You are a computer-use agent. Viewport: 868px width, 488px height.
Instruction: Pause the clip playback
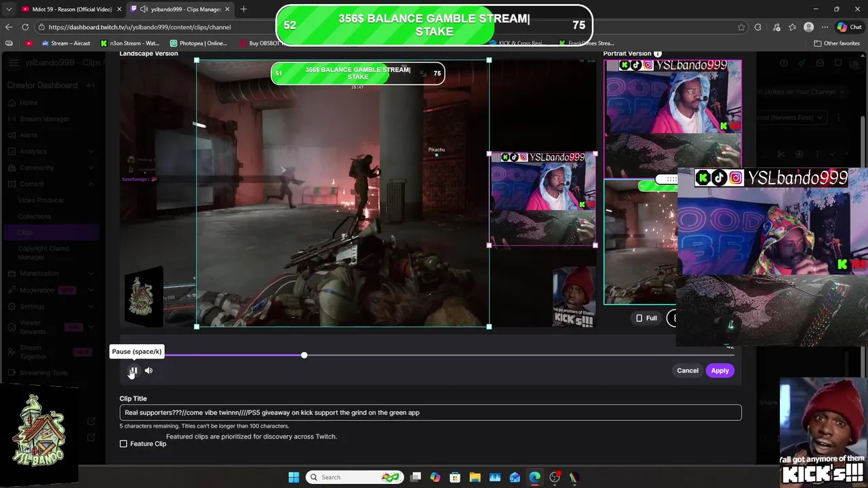coord(133,371)
